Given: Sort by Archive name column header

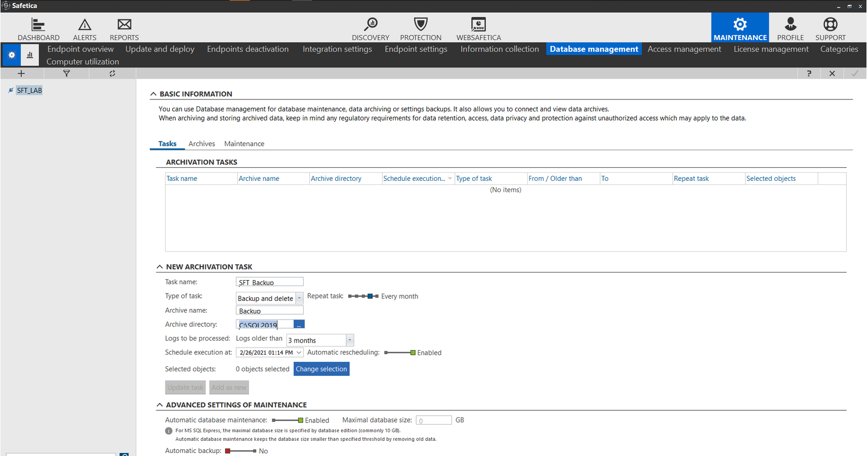Looking at the screenshot, I should (273, 178).
